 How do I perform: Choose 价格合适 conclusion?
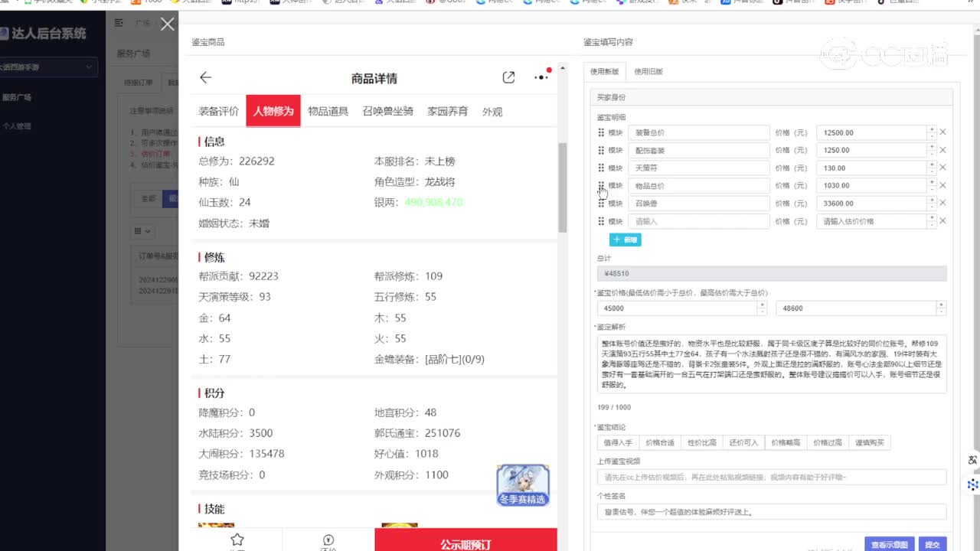[660, 442]
